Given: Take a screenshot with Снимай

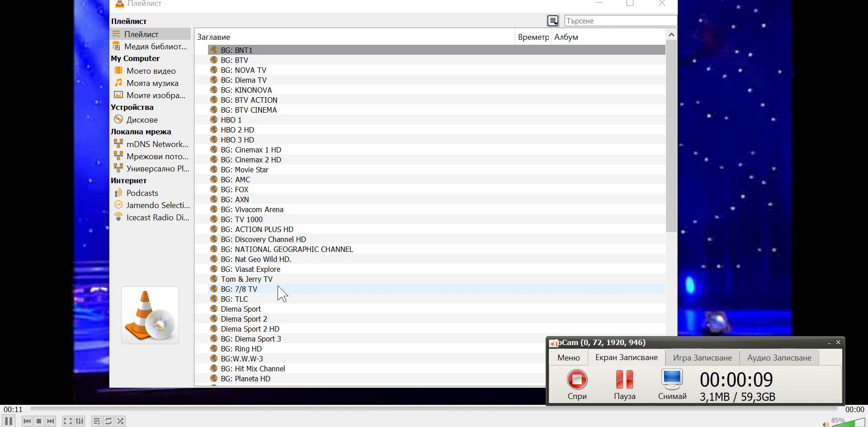Looking at the screenshot, I should 672,384.
